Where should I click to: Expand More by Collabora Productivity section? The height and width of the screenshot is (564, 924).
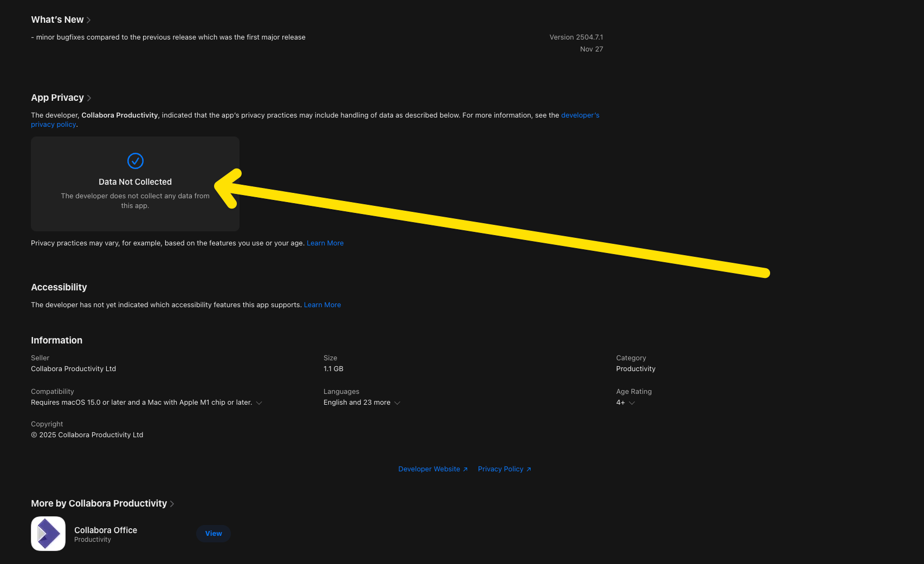click(x=172, y=503)
